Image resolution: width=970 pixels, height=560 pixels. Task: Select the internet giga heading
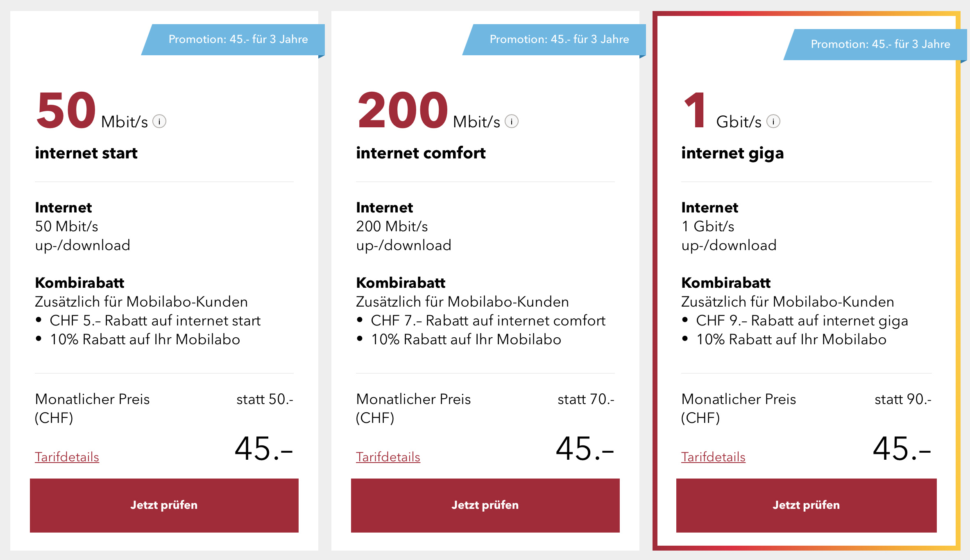[732, 154]
